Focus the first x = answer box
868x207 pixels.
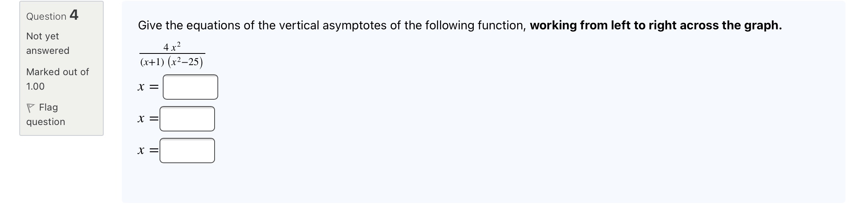[x=190, y=87]
